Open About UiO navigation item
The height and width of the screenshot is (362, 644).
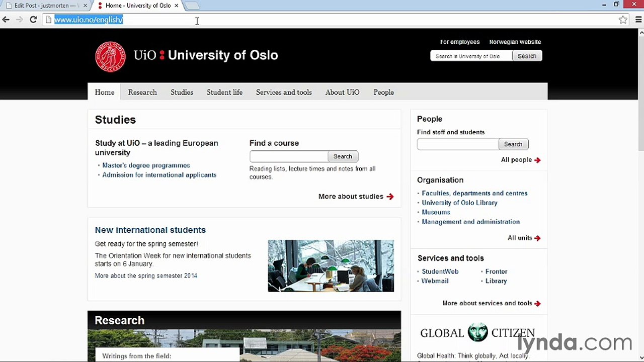(x=342, y=93)
